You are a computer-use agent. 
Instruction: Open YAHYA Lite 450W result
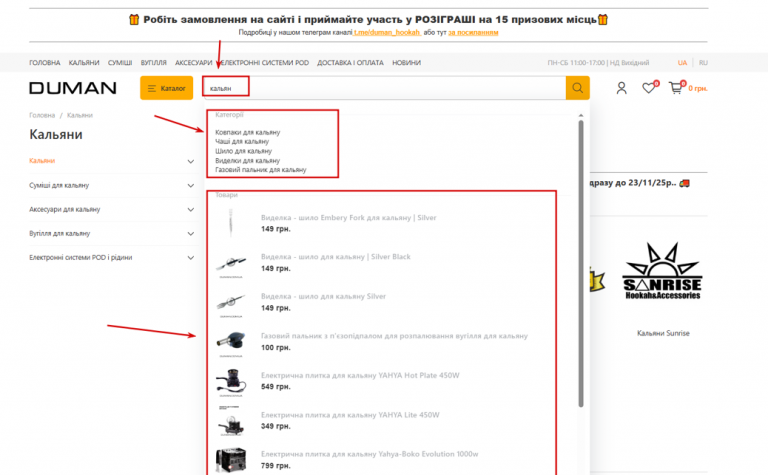coord(350,415)
